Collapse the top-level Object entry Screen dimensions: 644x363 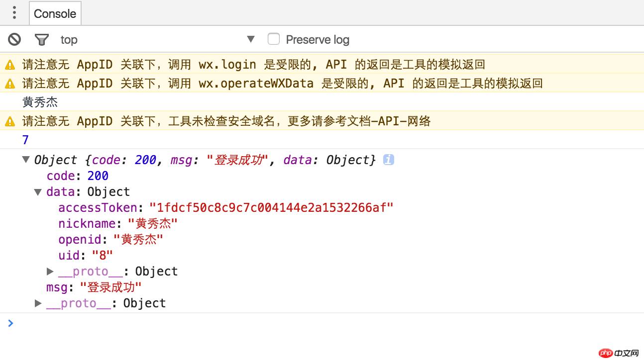(x=26, y=160)
